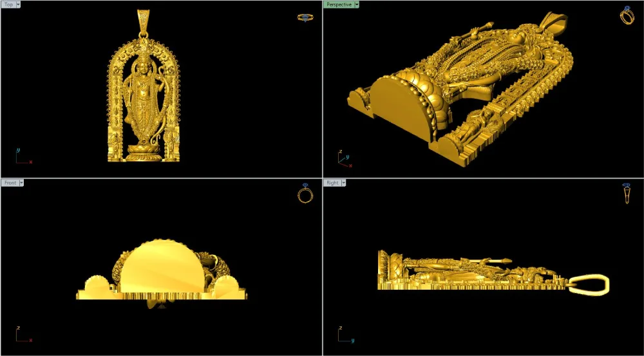Click the ring orientation icon in Perspective viewport
This screenshot has width=644, height=356.
click(x=627, y=15)
